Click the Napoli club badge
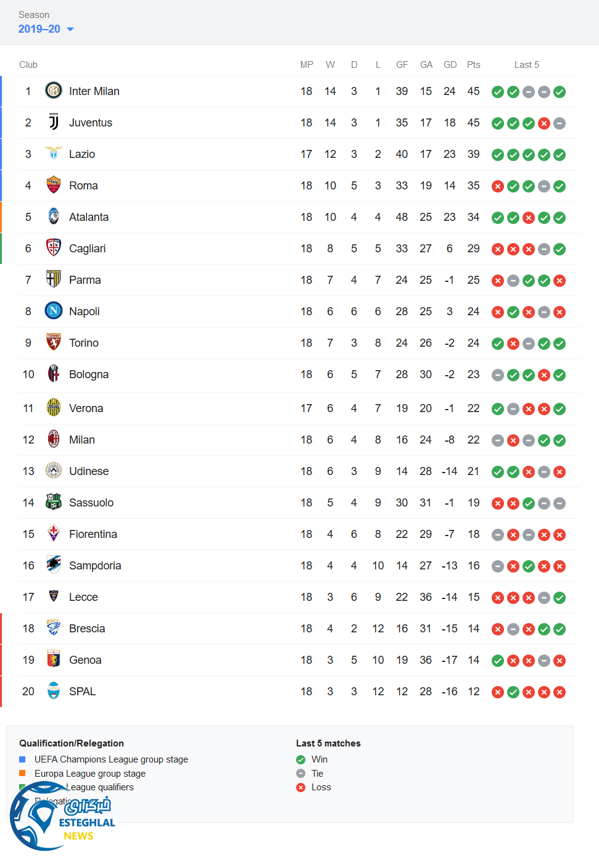This screenshot has height=868, width=599. [54, 311]
